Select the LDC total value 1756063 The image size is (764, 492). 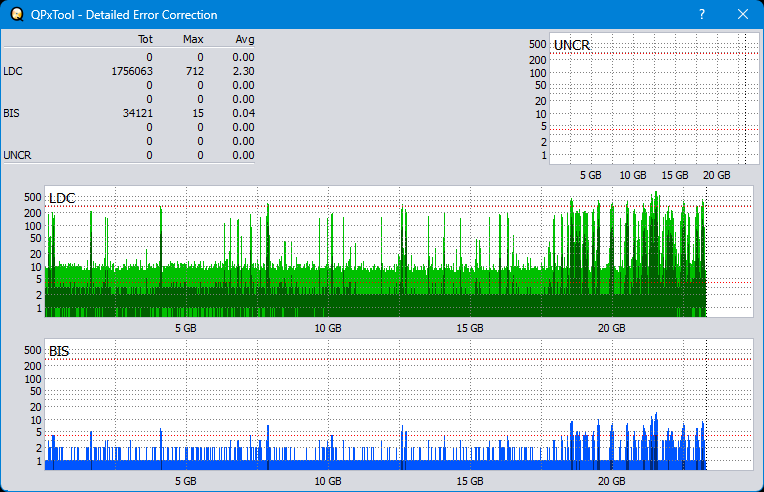coord(132,71)
